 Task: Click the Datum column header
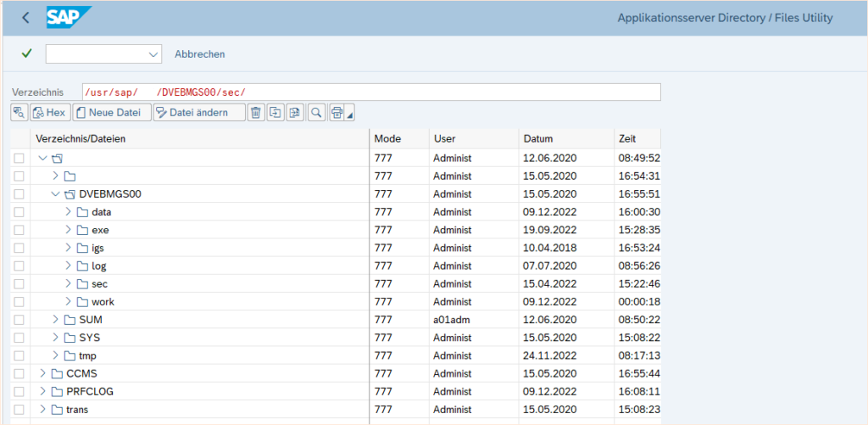538,139
